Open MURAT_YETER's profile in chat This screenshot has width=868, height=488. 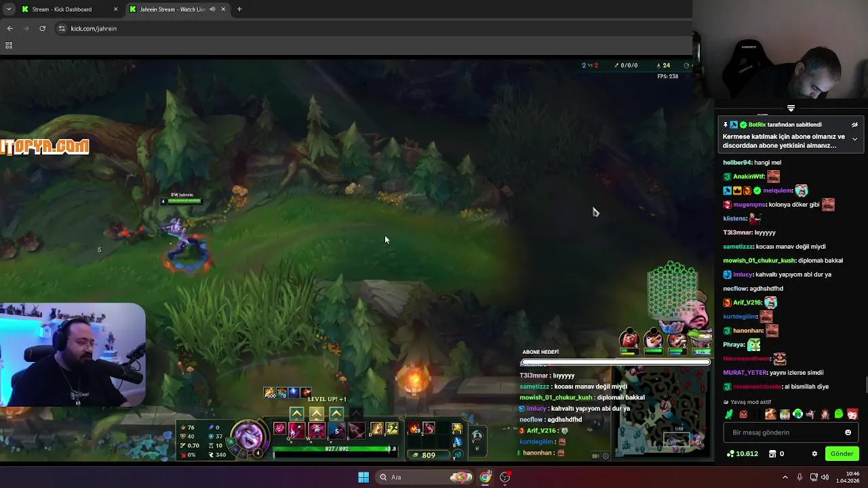[x=745, y=373]
